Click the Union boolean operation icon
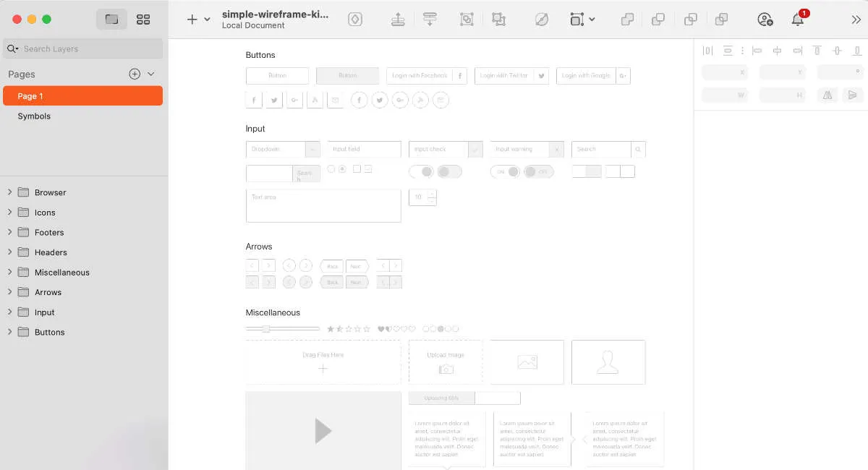 point(627,20)
